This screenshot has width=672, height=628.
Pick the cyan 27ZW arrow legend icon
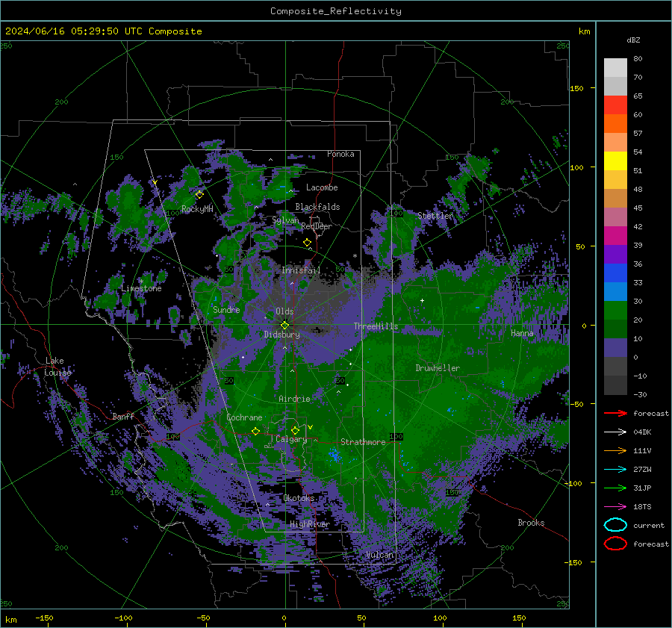[x=615, y=470]
